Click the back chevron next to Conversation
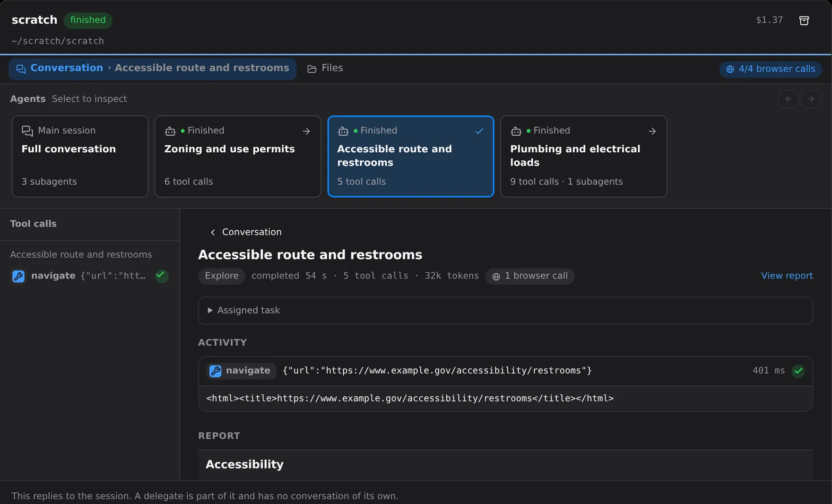832x504 pixels. click(x=213, y=232)
